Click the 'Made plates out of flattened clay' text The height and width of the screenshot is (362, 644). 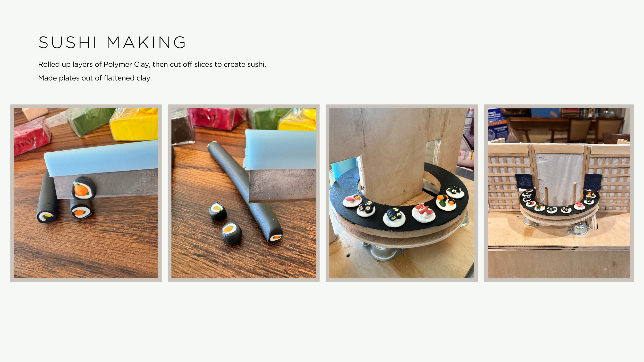[x=95, y=78]
